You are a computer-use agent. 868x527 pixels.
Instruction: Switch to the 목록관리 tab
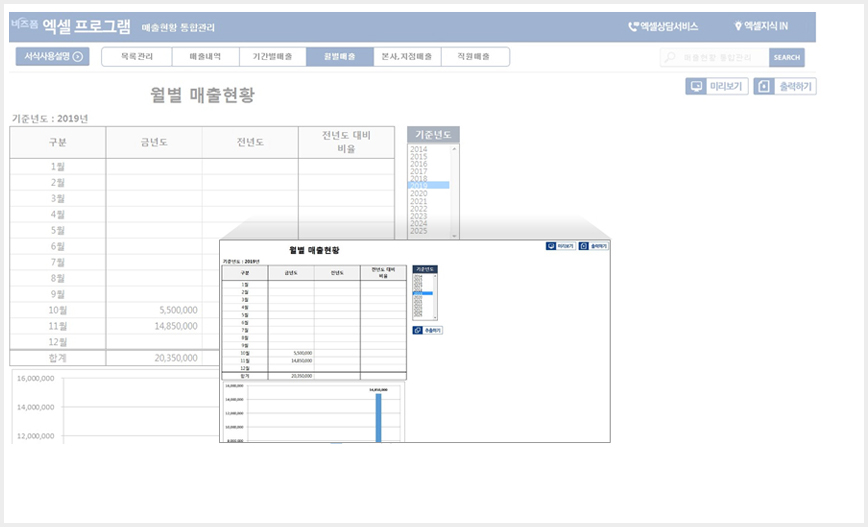point(137,56)
